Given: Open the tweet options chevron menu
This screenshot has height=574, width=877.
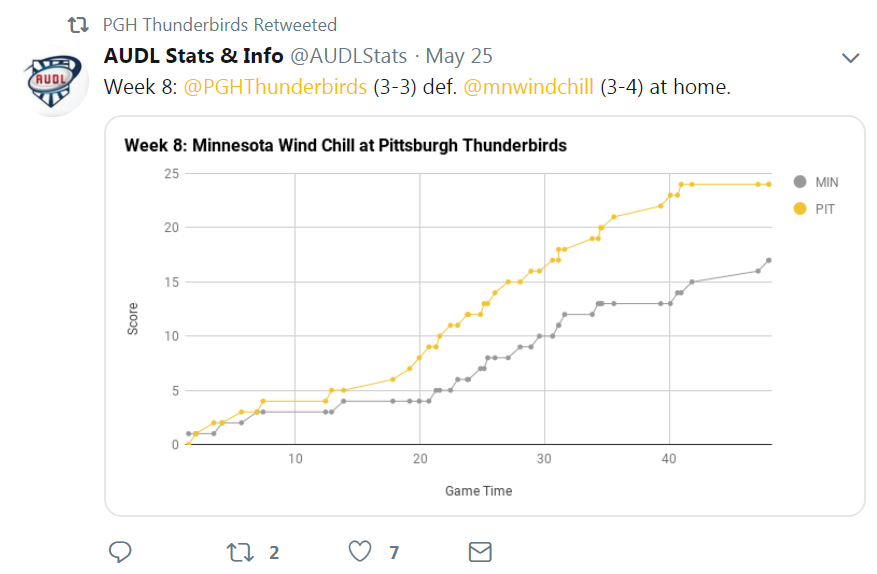Looking at the screenshot, I should pos(850,57).
